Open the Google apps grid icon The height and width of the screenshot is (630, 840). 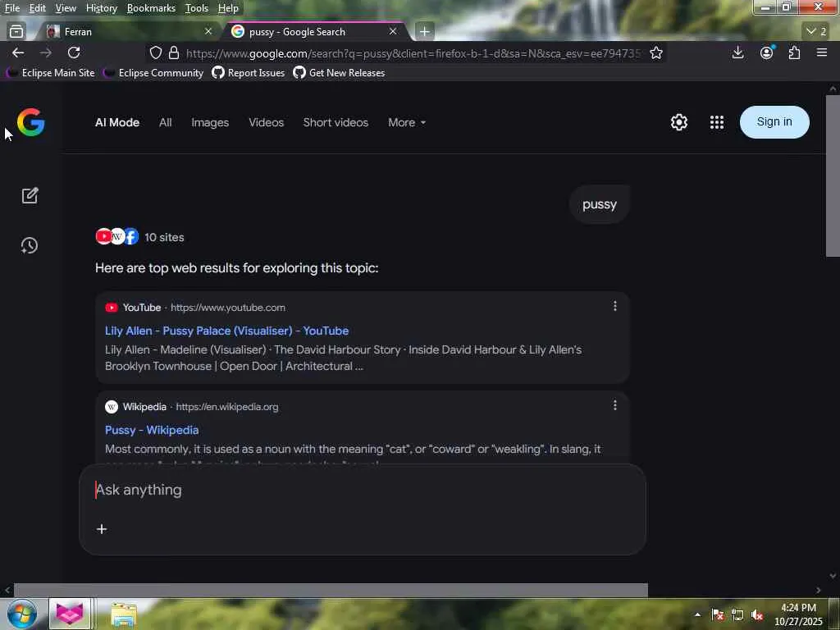(717, 122)
